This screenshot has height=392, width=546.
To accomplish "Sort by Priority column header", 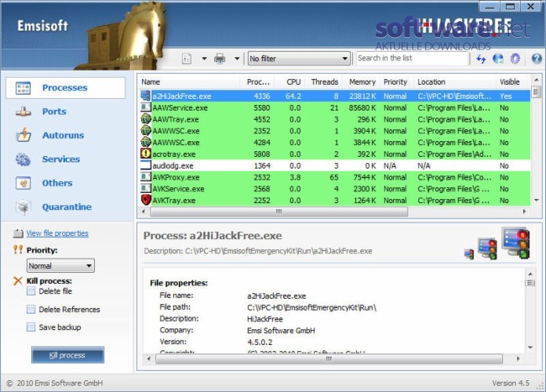I will point(397,82).
